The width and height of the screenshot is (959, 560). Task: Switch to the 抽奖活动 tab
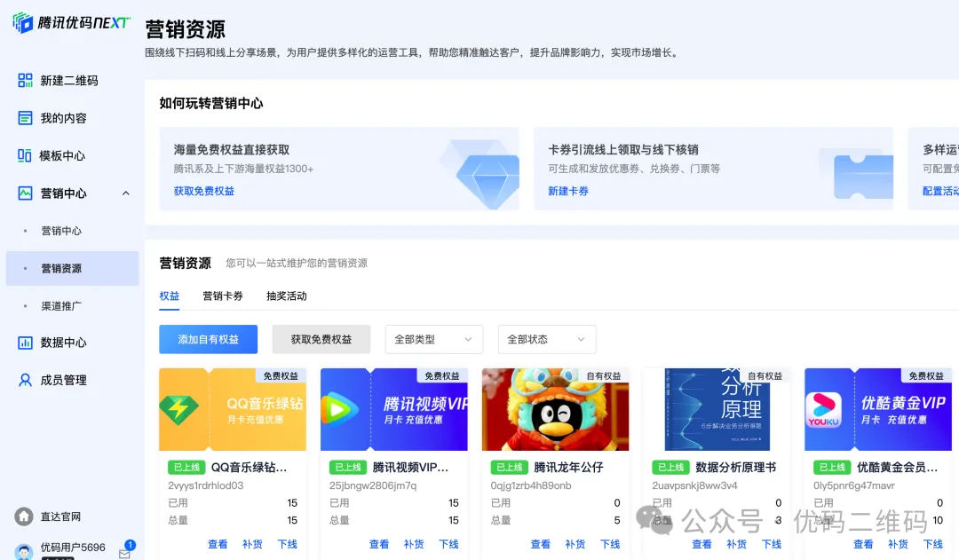point(286,296)
